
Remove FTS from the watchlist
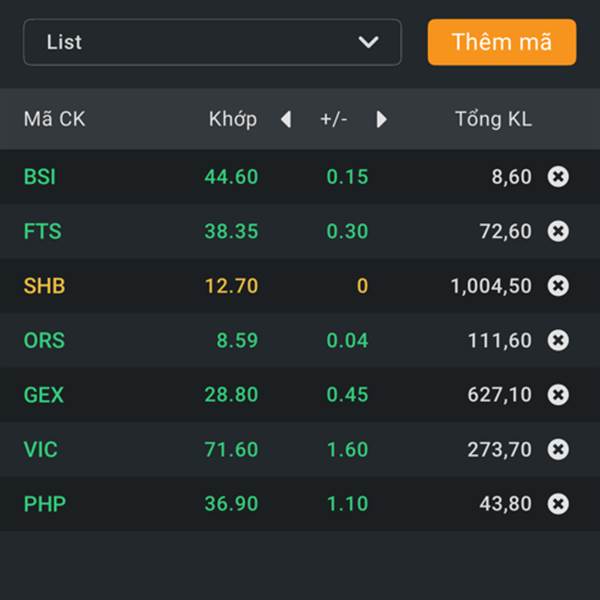[558, 231]
